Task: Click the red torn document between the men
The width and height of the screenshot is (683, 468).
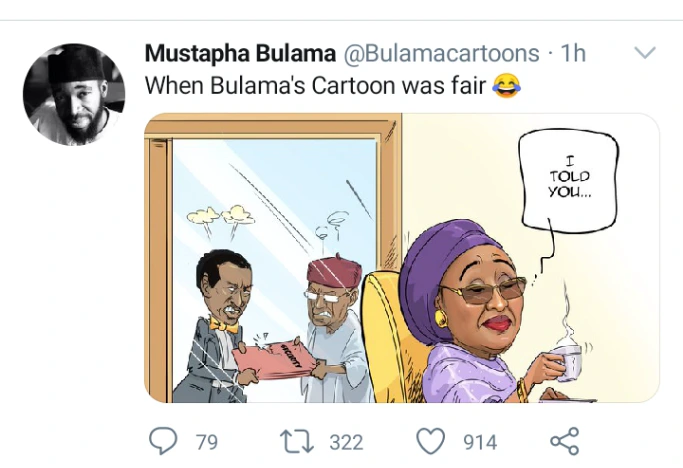Action: pyautogui.click(x=273, y=359)
